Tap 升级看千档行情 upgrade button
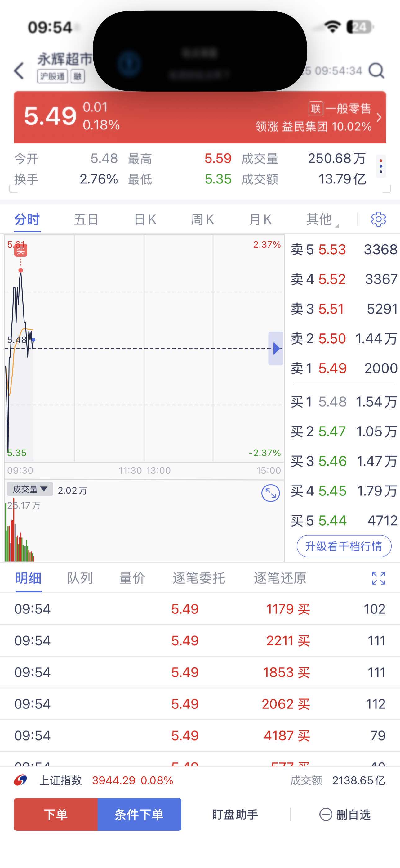Image resolution: width=400 pixels, height=868 pixels. pos(344,546)
